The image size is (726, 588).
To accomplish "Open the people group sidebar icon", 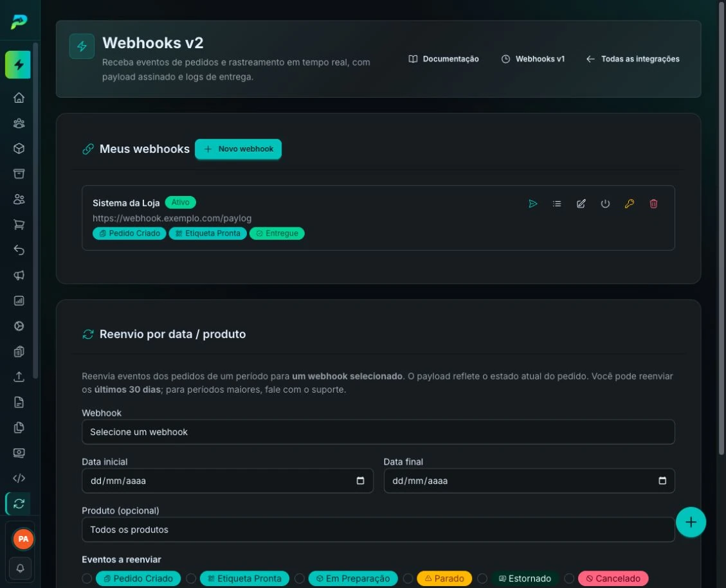I will [19, 123].
